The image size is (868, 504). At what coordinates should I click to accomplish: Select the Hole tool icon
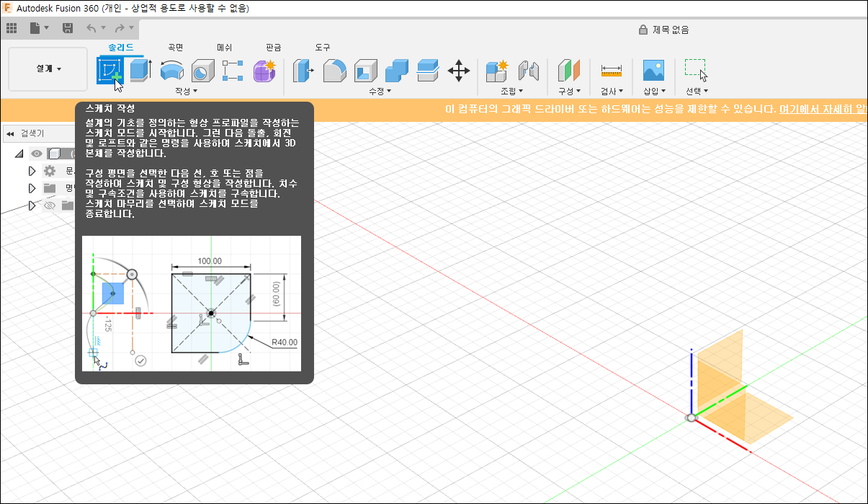tap(202, 71)
